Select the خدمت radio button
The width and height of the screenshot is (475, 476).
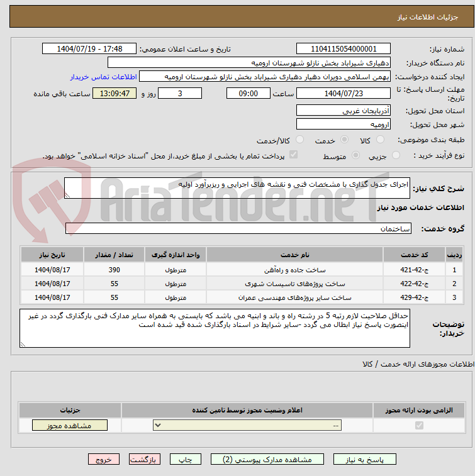click(344, 140)
